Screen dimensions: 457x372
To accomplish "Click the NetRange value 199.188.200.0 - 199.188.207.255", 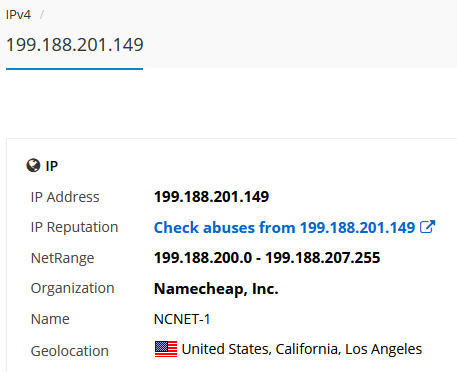I will click(267, 258).
